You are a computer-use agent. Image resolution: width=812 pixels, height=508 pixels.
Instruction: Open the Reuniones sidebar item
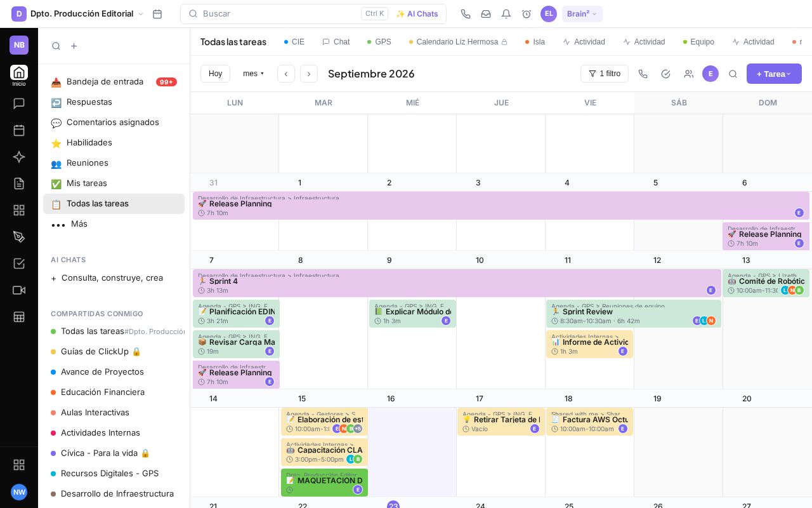(x=114, y=163)
